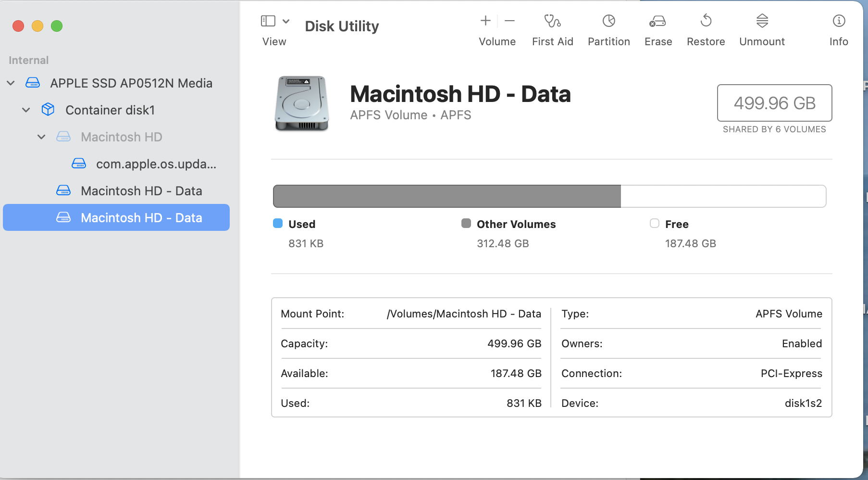Click the white Free space swatch
The width and height of the screenshot is (868, 480).
tap(655, 224)
